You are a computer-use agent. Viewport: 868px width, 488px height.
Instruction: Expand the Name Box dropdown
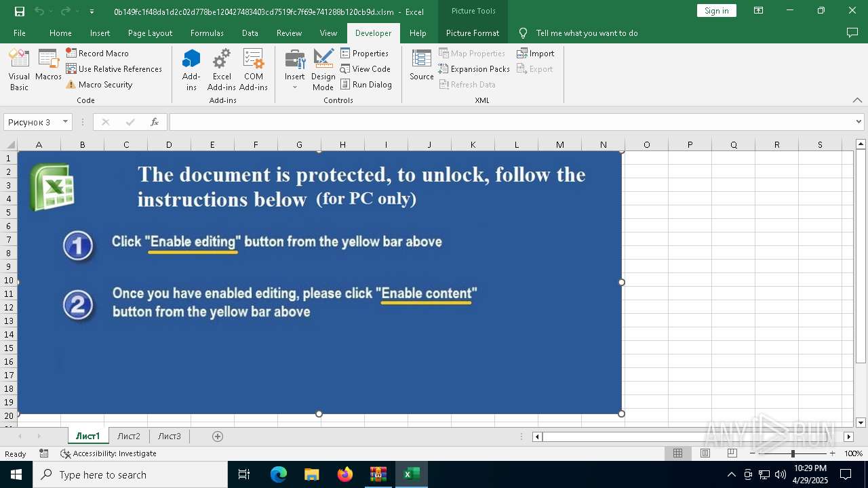pos(66,122)
